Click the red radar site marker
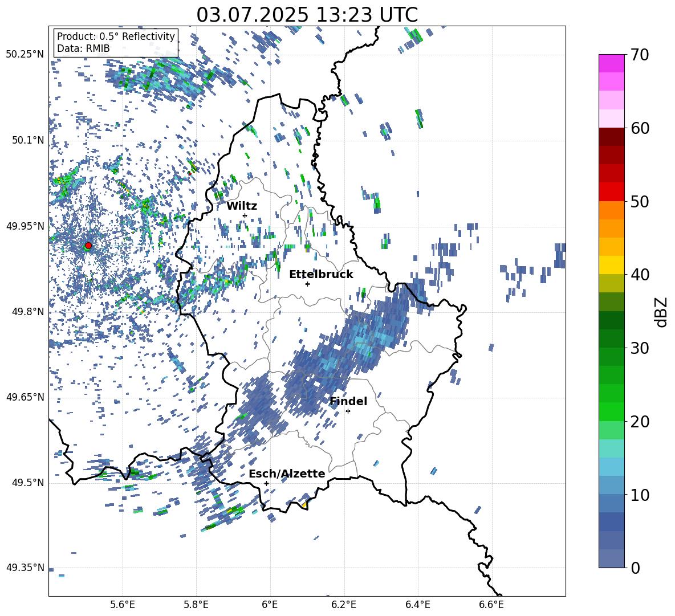675x616 pixels. pyautogui.click(x=88, y=246)
